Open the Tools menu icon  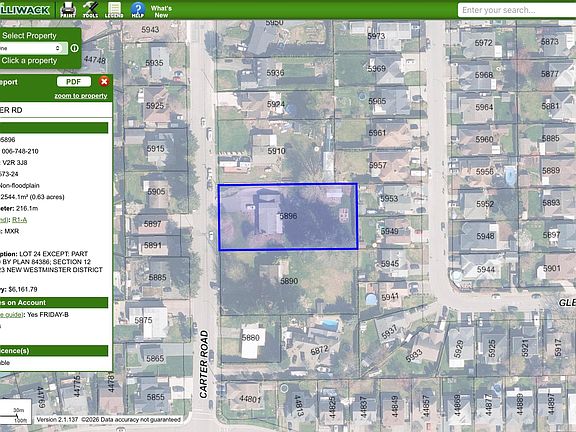[x=90, y=10]
